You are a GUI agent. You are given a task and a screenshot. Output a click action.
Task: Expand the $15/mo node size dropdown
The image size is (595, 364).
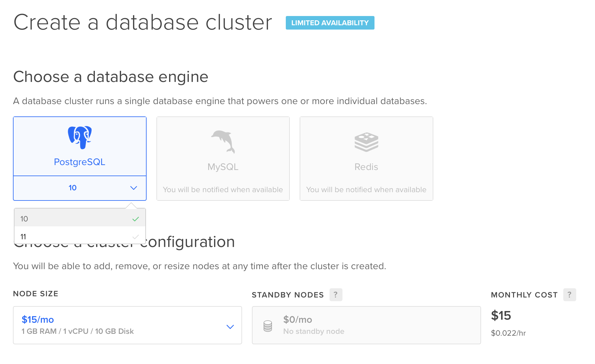[127, 325]
